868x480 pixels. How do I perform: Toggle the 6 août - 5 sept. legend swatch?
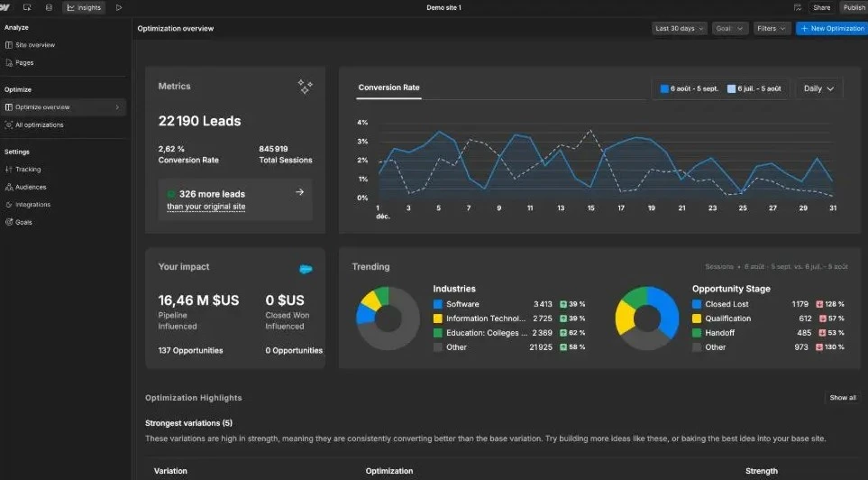coord(664,88)
